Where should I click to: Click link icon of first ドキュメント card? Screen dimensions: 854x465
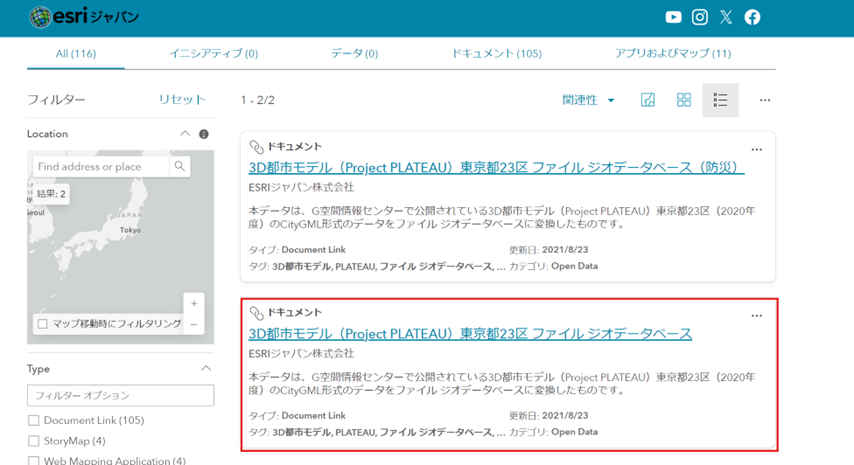point(256,147)
